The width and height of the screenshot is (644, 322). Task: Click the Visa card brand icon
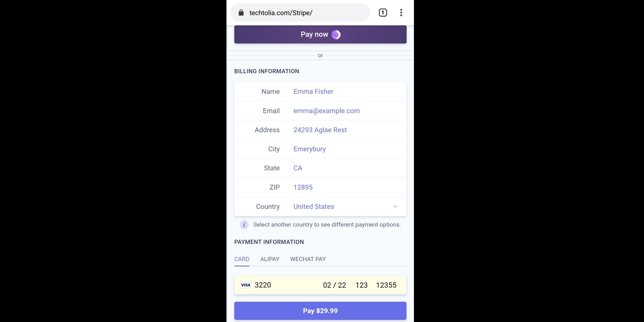246,285
